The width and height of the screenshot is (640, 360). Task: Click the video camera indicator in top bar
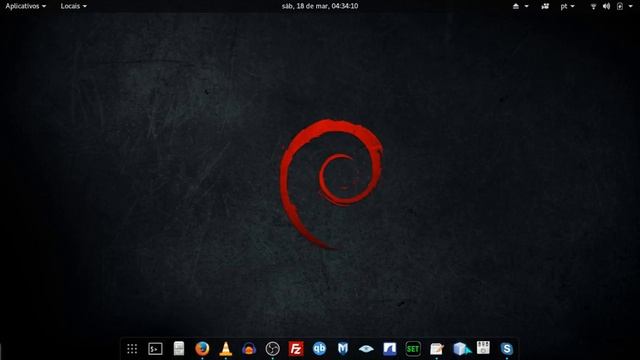tap(545, 6)
